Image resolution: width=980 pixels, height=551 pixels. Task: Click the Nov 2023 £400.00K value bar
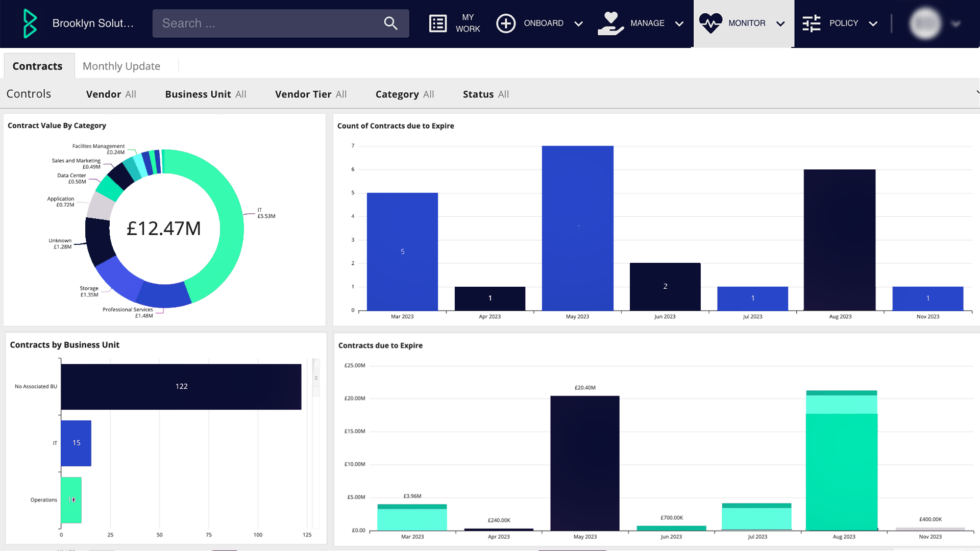point(930,529)
